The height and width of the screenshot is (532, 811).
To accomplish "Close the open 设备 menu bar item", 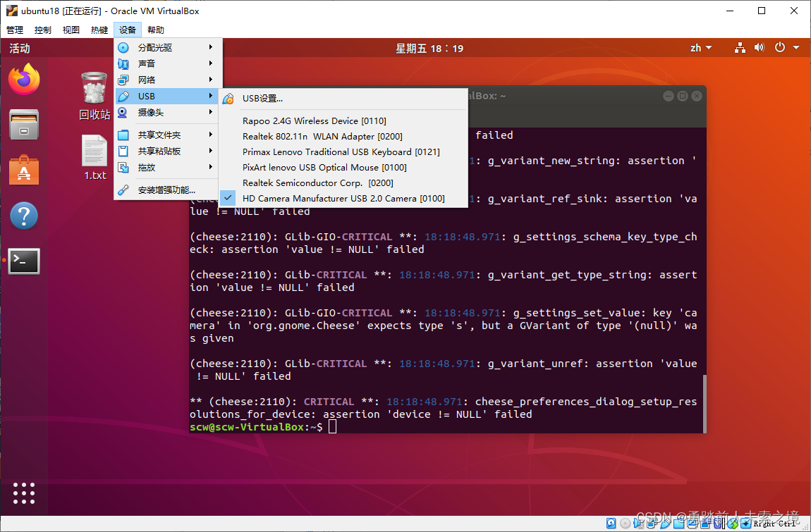I will click(x=127, y=30).
